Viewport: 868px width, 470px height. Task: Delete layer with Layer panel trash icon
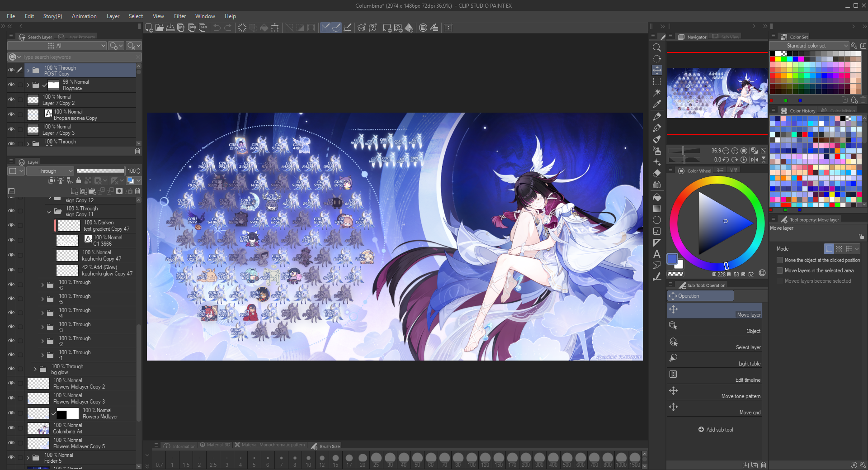(137, 191)
